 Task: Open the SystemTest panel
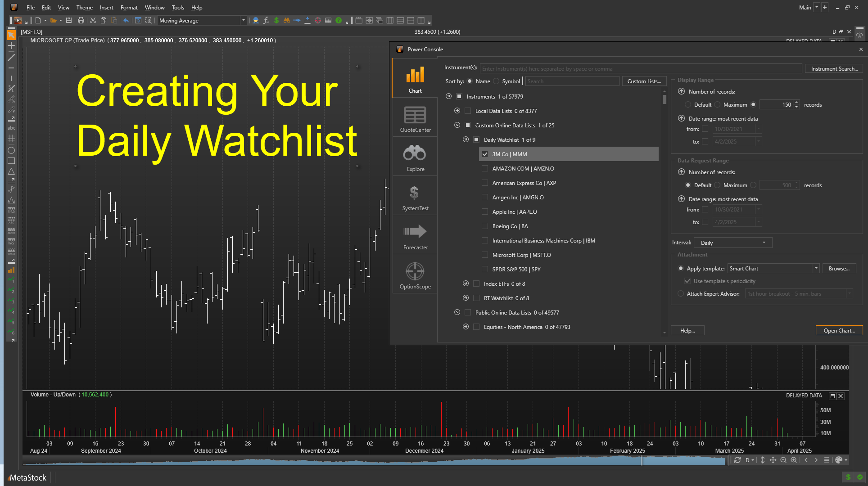pos(415,196)
